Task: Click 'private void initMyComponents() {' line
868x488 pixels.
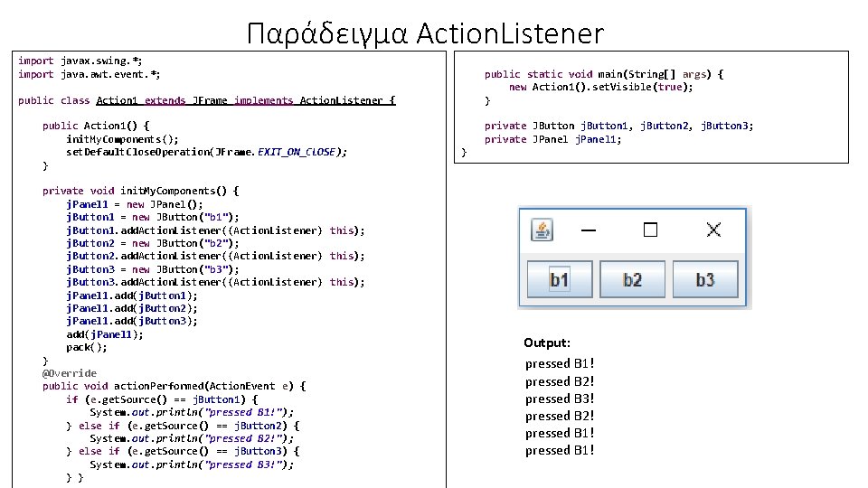Action: tap(141, 191)
